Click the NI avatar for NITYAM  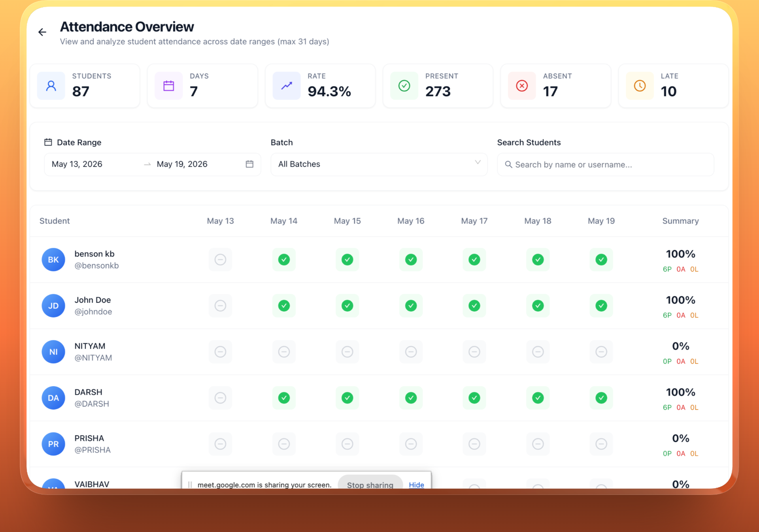click(x=53, y=352)
